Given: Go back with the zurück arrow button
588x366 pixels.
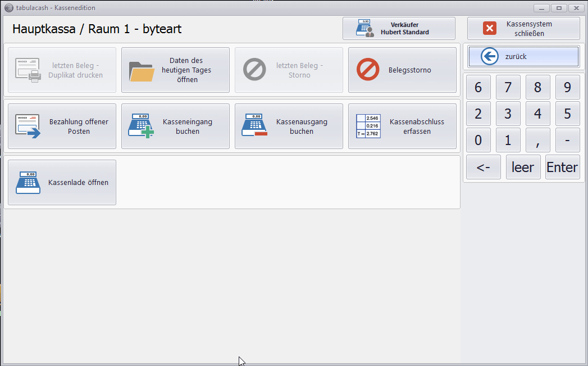Looking at the screenshot, I should (490, 57).
